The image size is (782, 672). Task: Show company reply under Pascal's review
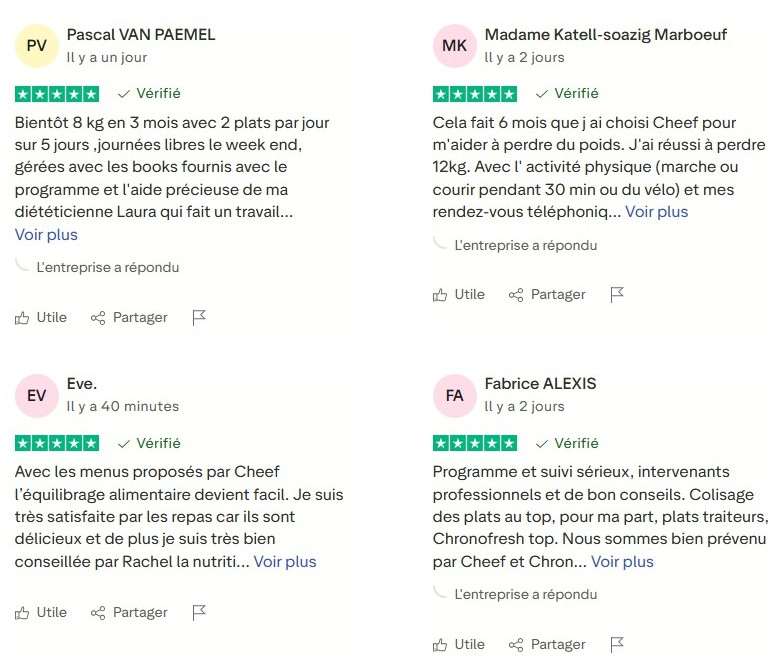click(107, 268)
